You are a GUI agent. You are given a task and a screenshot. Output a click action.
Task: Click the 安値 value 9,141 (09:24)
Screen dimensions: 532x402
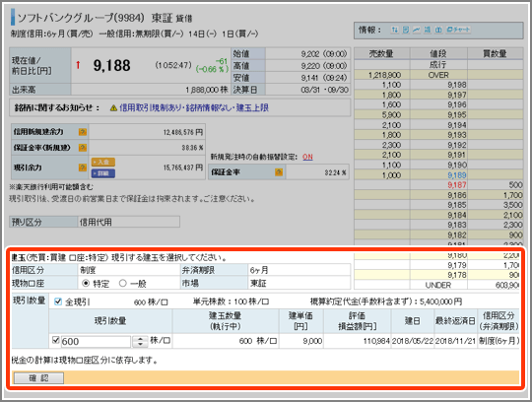(324, 78)
